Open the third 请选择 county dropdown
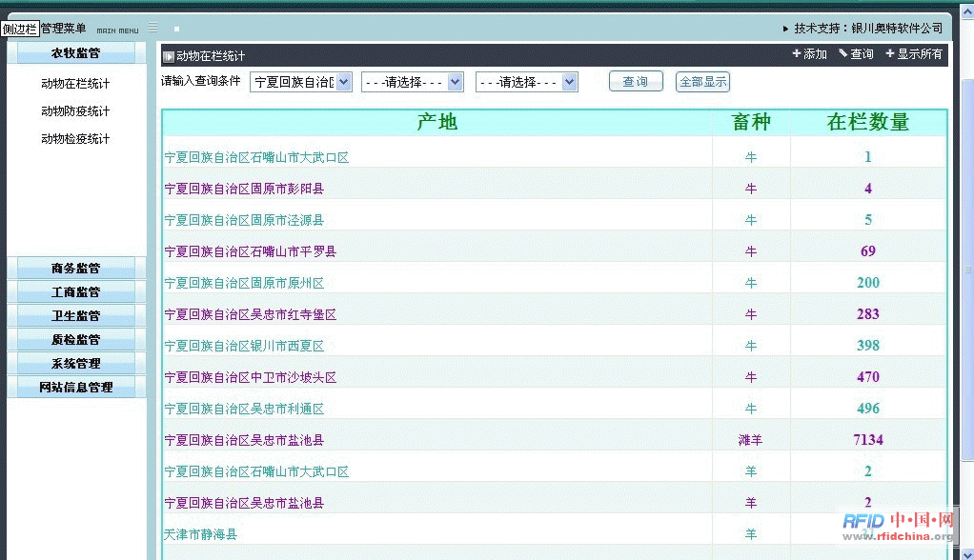The width and height of the screenshot is (974, 560). click(526, 83)
